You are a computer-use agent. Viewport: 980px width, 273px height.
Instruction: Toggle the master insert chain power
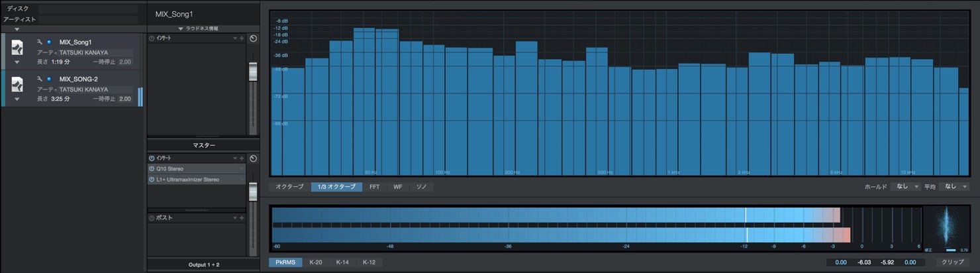tap(152, 158)
